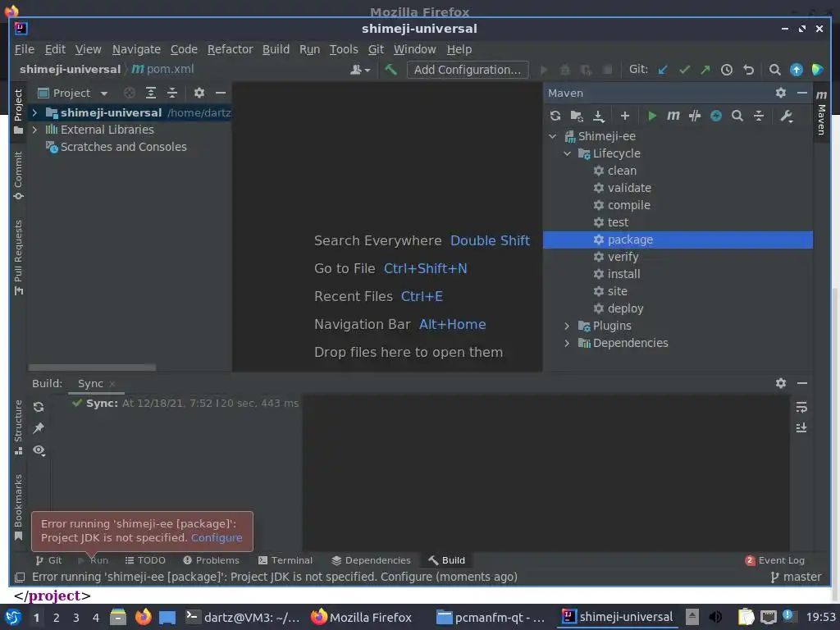840x630 pixels.
Task: Close the Sync build tab
Action: pyautogui.click(x=112, y=384)
